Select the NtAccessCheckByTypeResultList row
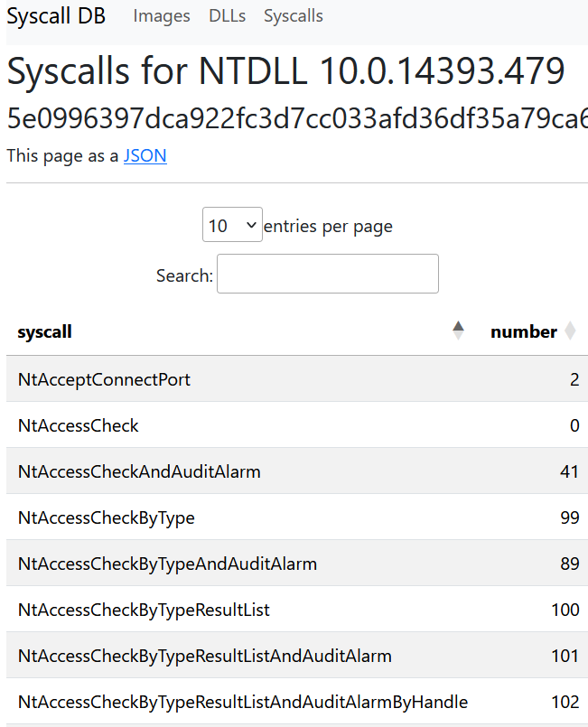 pyautogui.click(x=297, y=609)
